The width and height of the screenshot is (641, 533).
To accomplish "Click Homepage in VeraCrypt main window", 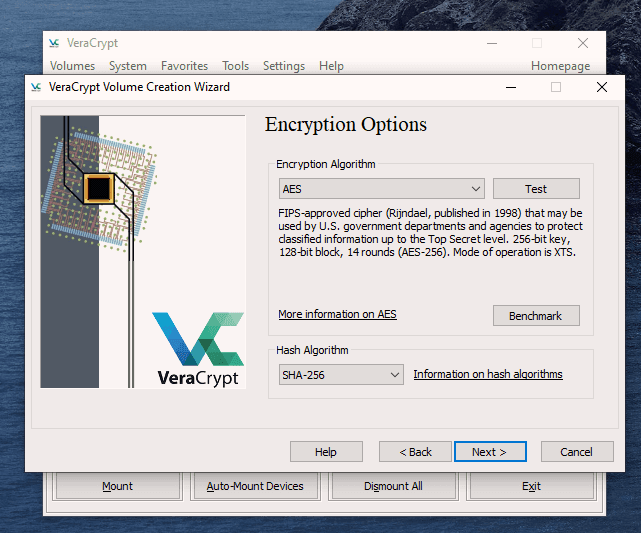I will [x=560, y=66].
